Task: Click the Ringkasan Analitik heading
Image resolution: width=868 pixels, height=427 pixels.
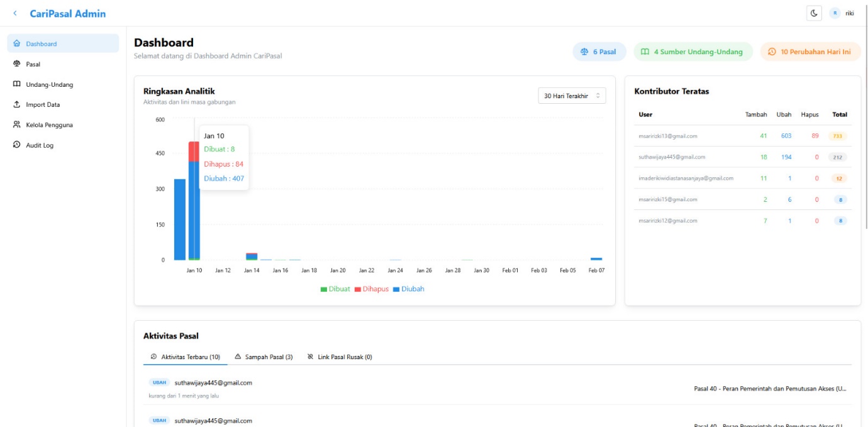Action: [179, 91]
